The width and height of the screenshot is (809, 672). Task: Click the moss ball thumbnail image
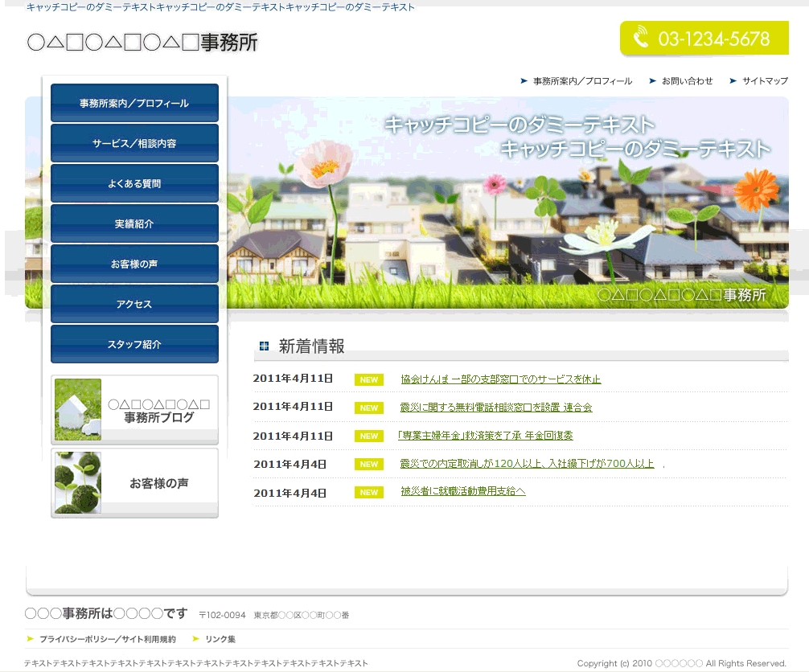pyautogui.click(x=78, y=483)
